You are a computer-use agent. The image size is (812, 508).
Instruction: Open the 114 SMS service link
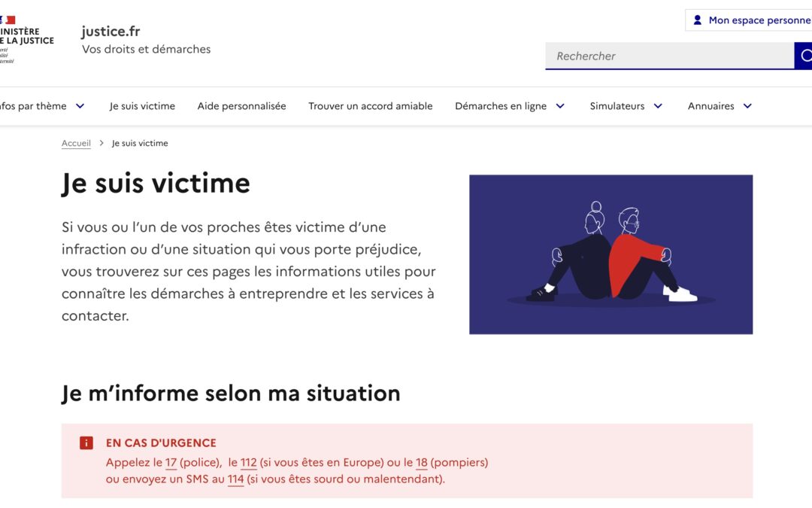[x=235, y=478]
